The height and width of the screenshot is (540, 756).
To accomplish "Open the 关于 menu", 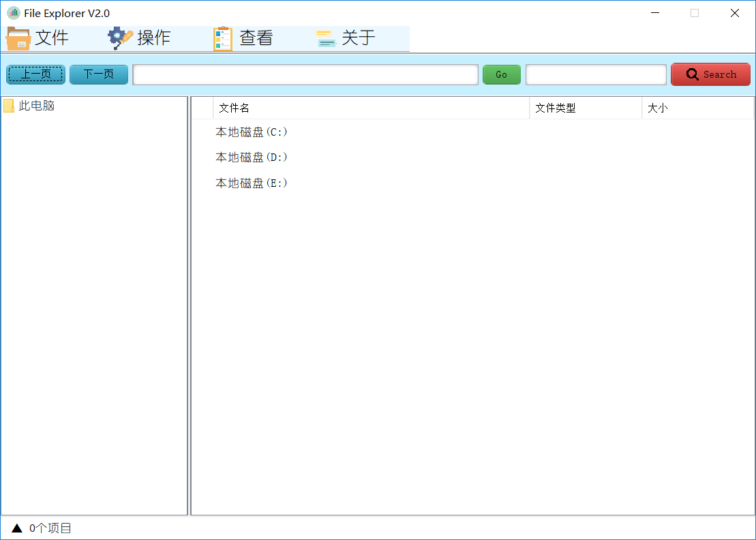I will 358,37.
